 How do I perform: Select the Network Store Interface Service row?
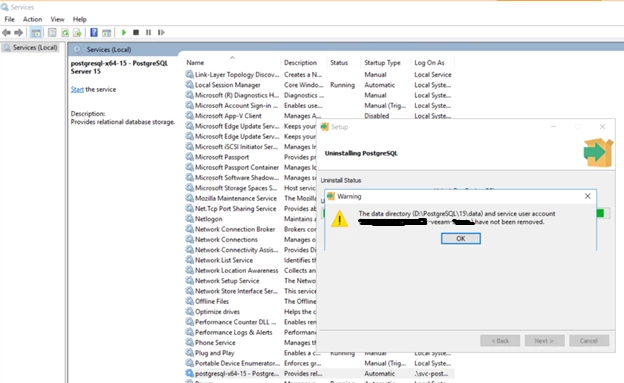coord(251,291)
